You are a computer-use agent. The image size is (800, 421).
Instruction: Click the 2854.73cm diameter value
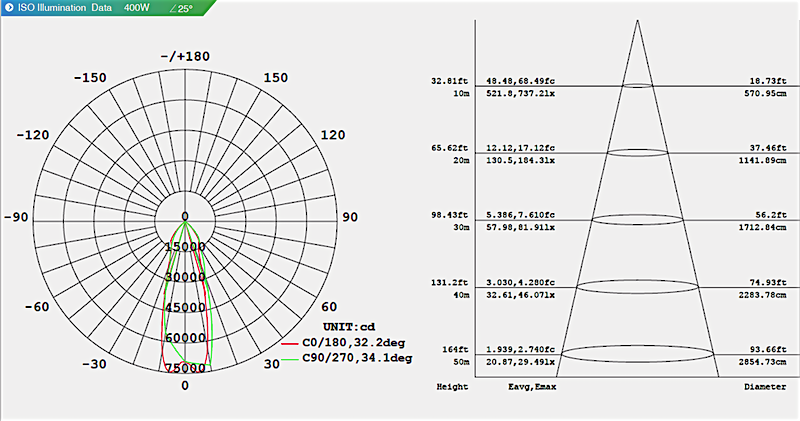763,362
